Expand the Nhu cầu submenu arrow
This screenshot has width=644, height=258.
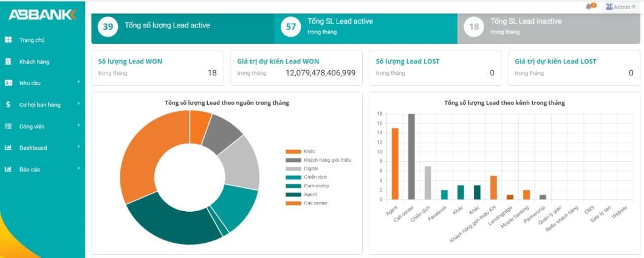pyautogui.click(x=78, y=82)
